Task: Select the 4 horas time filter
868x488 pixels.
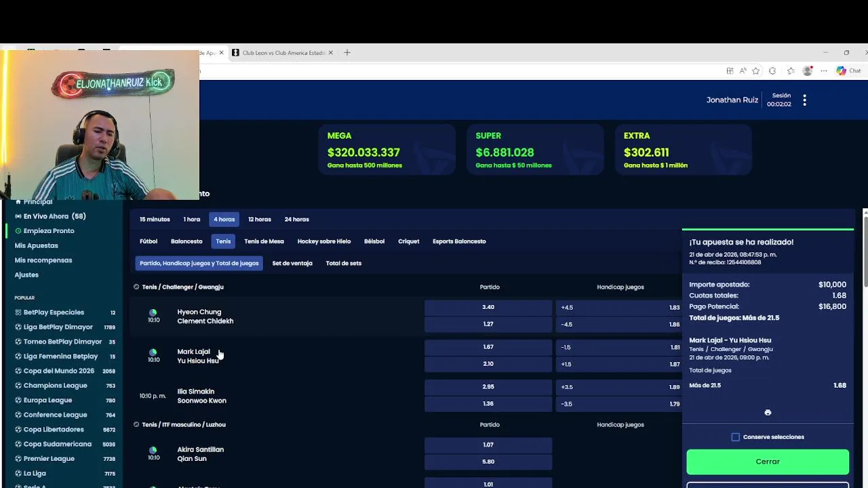Action: coord(224,220)
